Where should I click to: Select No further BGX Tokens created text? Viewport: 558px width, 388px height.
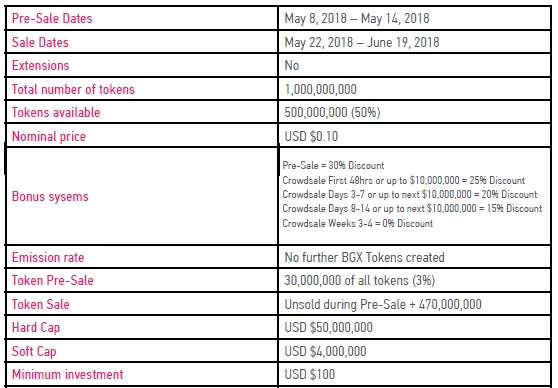pyautogui.click(x=364, y=257)
